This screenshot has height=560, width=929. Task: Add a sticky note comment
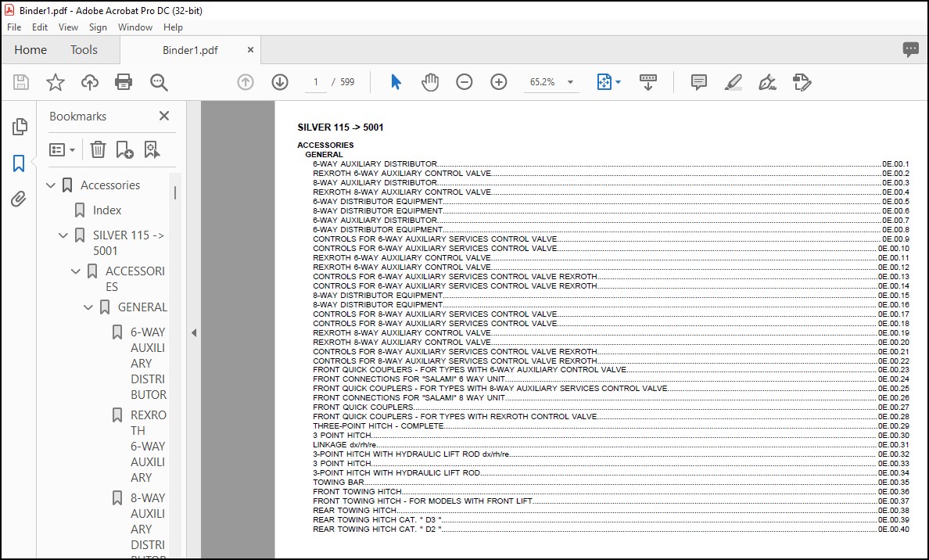(699, 82)
